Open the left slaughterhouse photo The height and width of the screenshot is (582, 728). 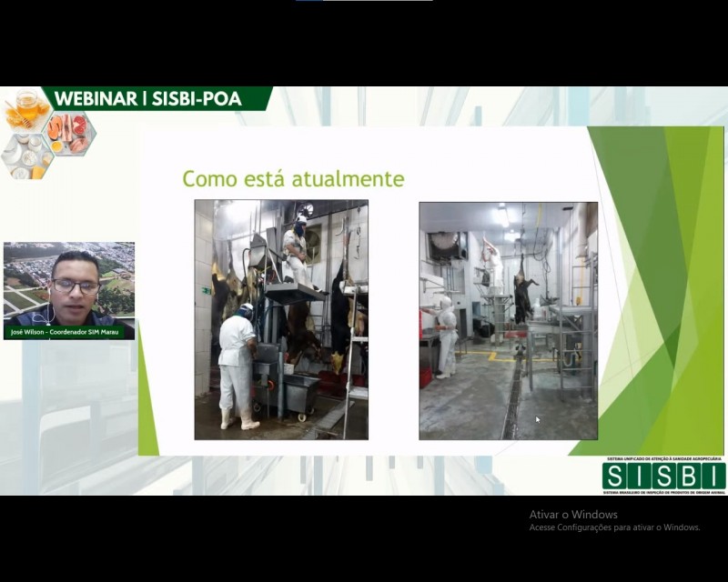pyautogui.click(x=281, y=320)
